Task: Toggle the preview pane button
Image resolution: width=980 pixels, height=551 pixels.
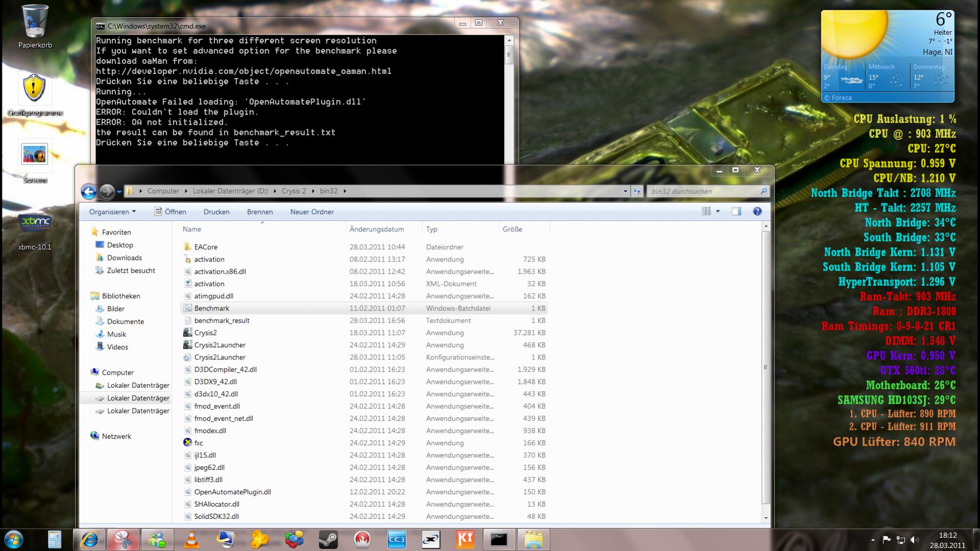Action: pyautogui.click(x=736, y=211)
